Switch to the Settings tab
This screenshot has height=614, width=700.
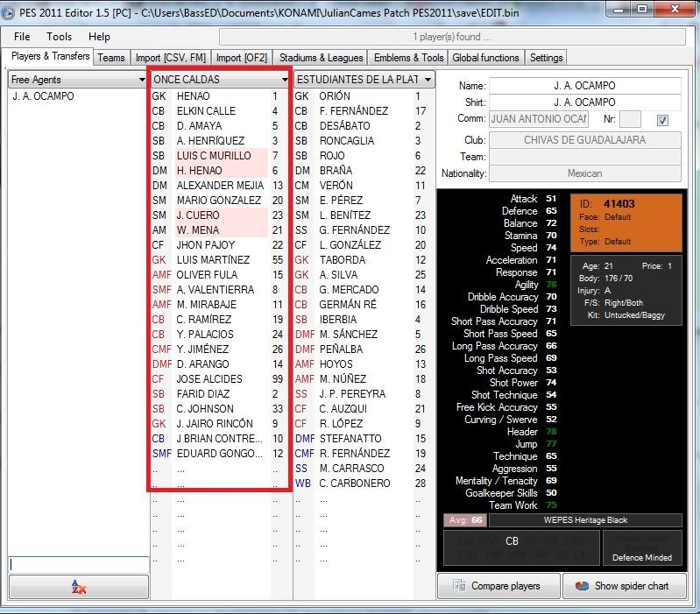coord(546,58)
